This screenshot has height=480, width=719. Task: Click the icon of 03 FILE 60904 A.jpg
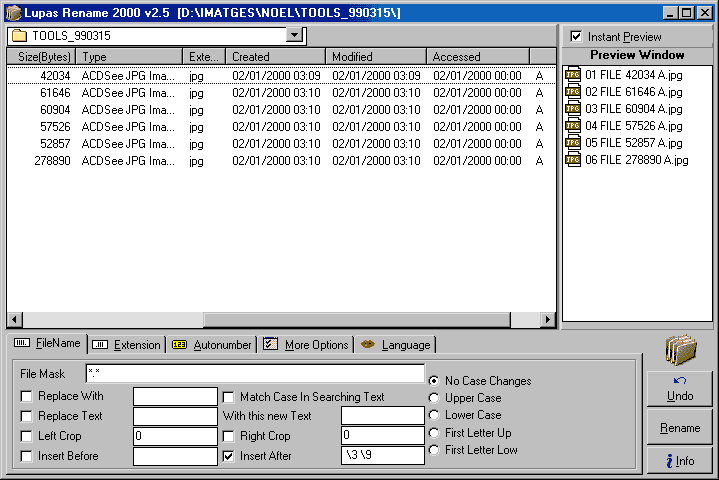click(x=573, y=109)
